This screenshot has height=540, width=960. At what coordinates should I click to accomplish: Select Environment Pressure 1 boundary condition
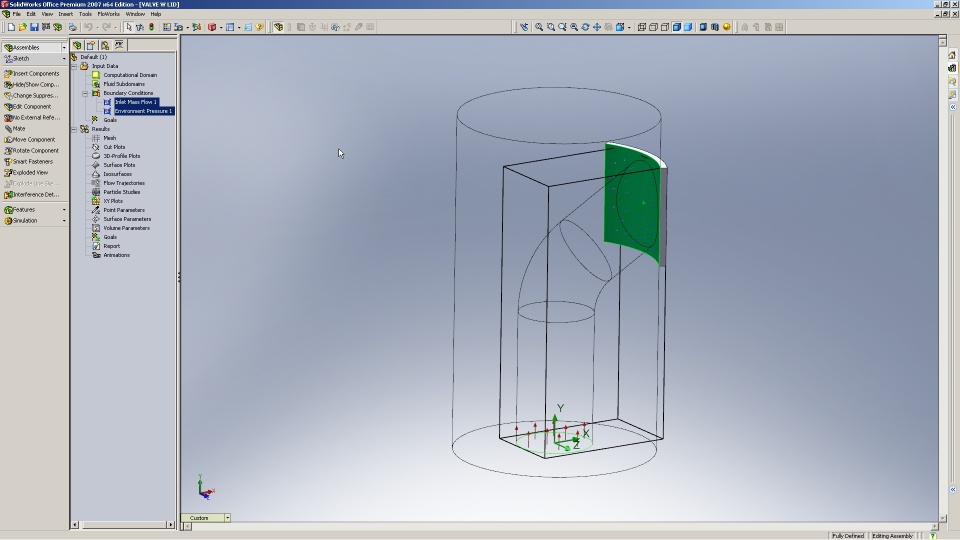[x=143, y=111]
